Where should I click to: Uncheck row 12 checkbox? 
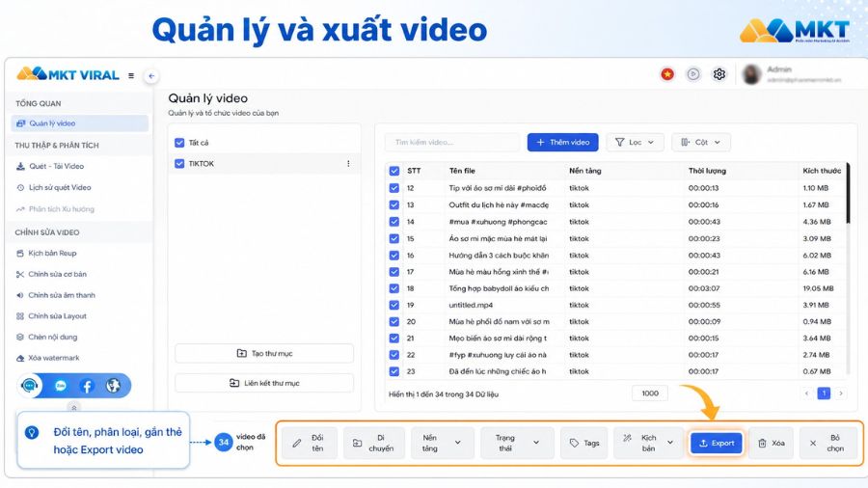pos(394,188)
